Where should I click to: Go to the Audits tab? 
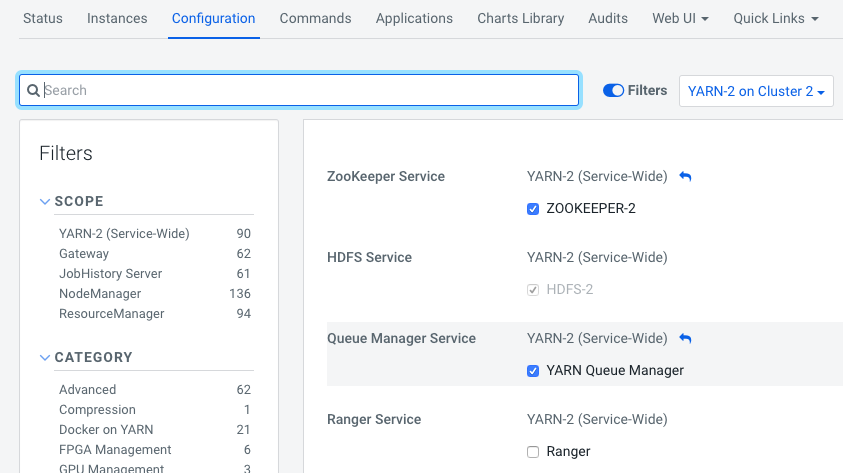tap(608, 18)
